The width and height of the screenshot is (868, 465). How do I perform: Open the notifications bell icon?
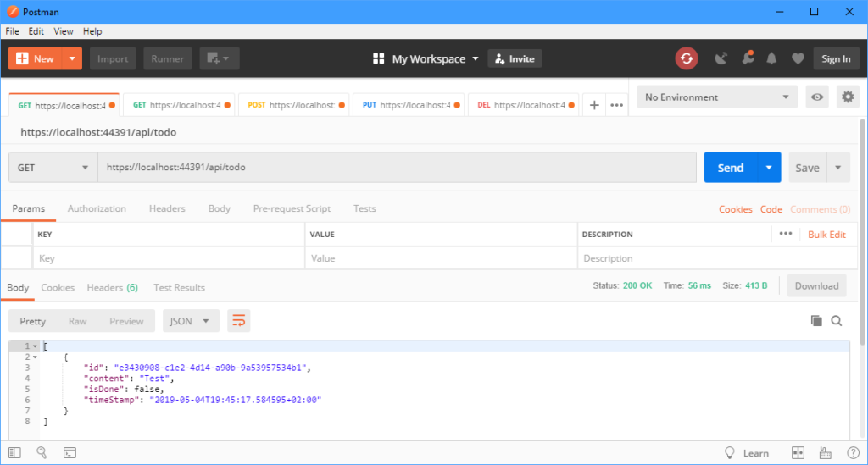[x=771, y=58]
